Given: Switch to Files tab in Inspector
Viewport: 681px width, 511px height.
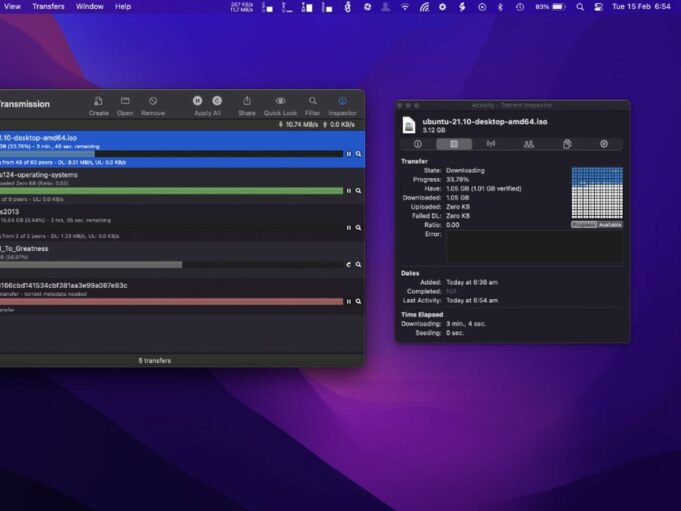Looking at the screenshot, I should 567,144.
